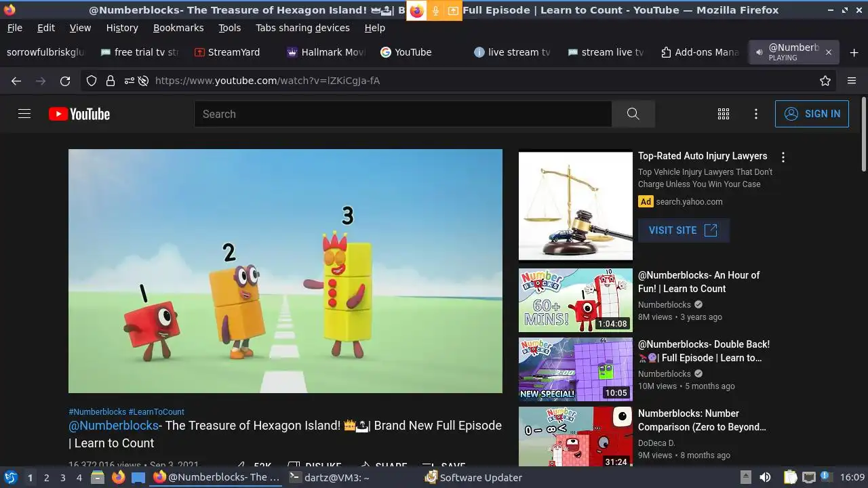
Task: Open ad options menu for Injury Lawyers
Action: click(783, 157)
